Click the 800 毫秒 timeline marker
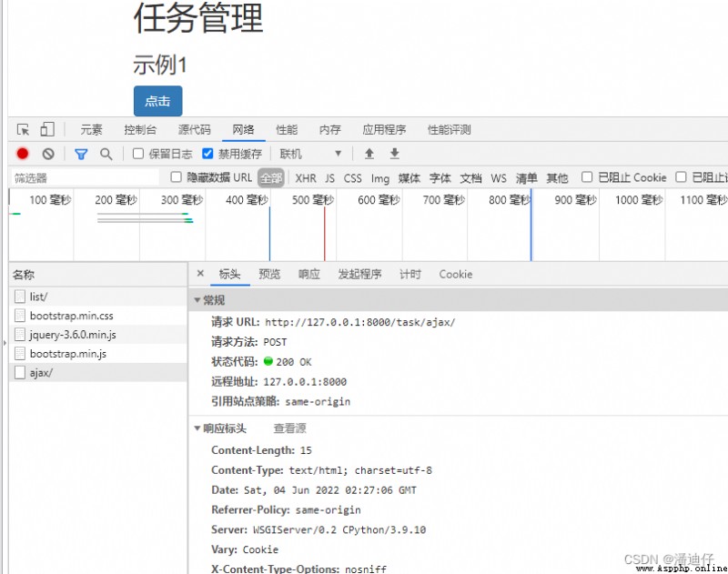 510,200
